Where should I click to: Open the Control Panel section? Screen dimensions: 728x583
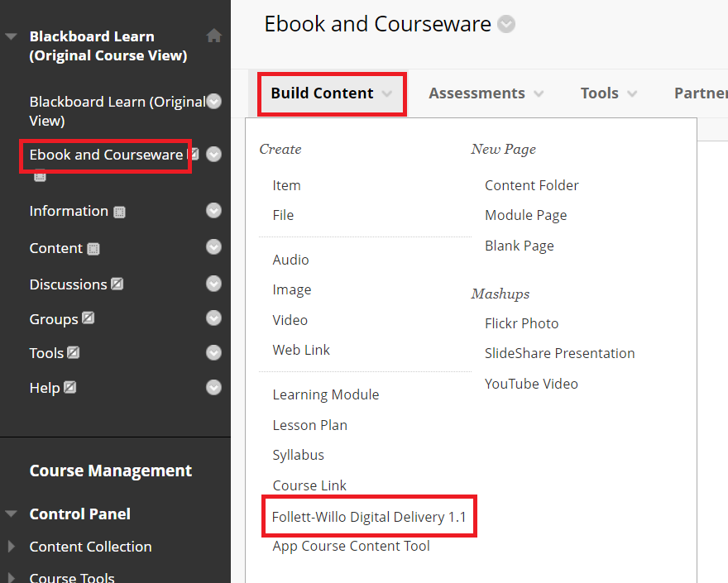80,514
